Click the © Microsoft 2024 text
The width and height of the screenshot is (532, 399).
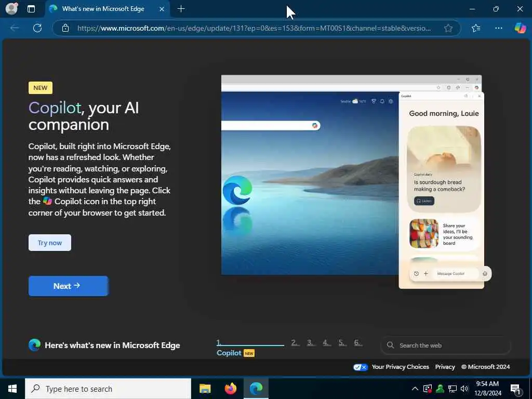click(485, 367)
